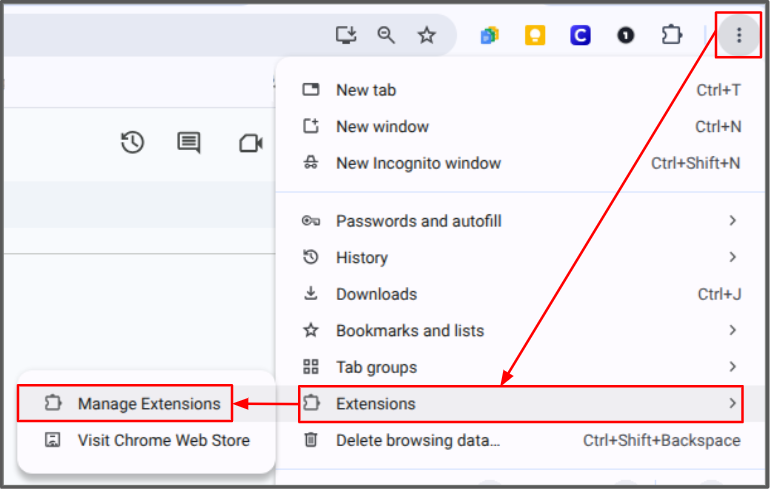Click the trash icon beside Delete browsing data
771x491 pixels.
coord(311,439)
